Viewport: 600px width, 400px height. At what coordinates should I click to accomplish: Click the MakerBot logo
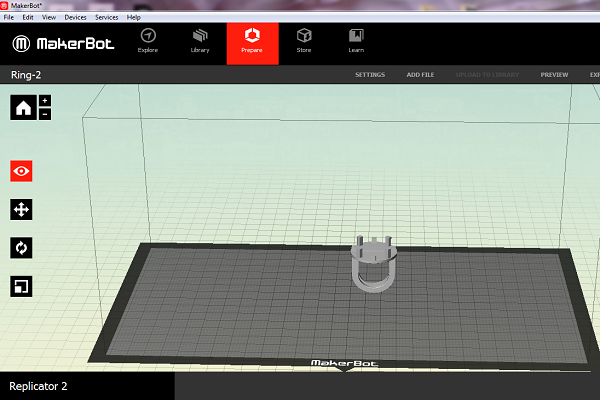coord(64,44)
